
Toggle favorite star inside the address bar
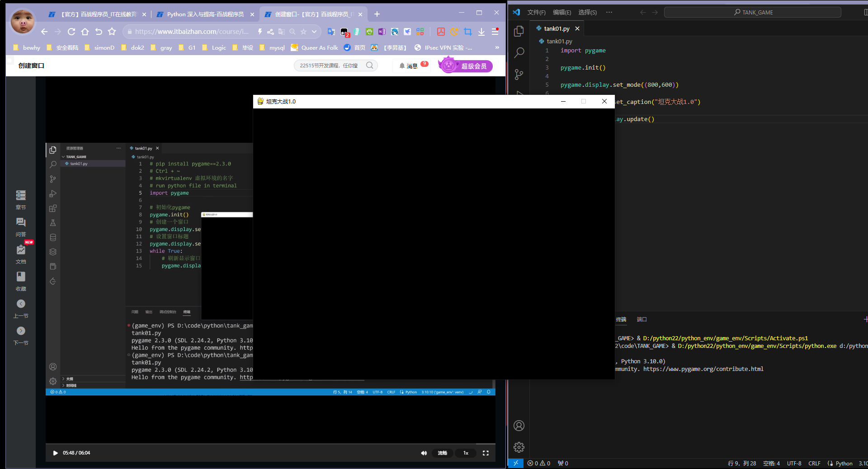point(303,32)
